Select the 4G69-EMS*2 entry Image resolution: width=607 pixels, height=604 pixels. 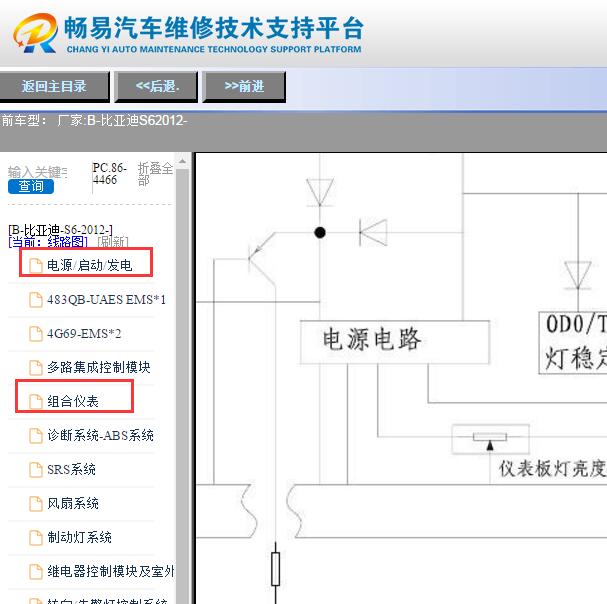(84, 334)
